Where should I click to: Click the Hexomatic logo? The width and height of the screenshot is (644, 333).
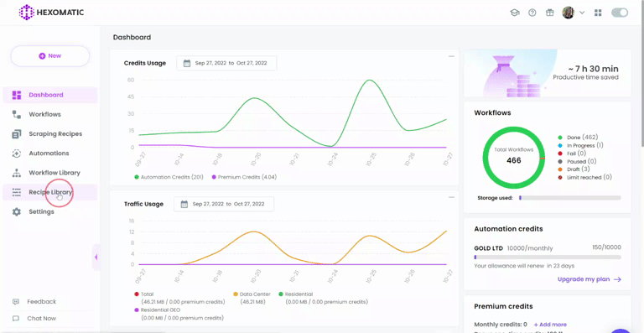tap(51, 13)
